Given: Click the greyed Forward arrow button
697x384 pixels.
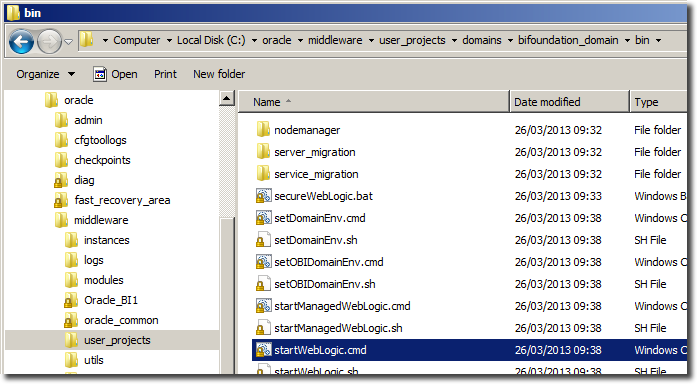Looking at the screenshot, I should point(48,41).
